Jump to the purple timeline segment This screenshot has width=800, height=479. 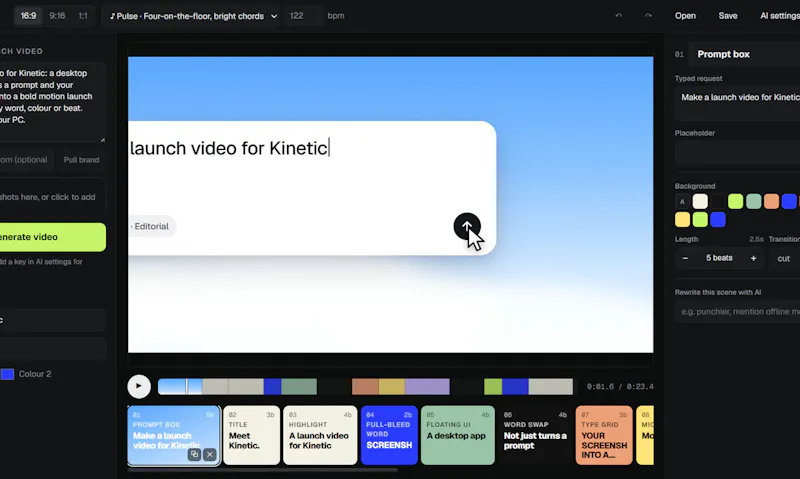428,387
